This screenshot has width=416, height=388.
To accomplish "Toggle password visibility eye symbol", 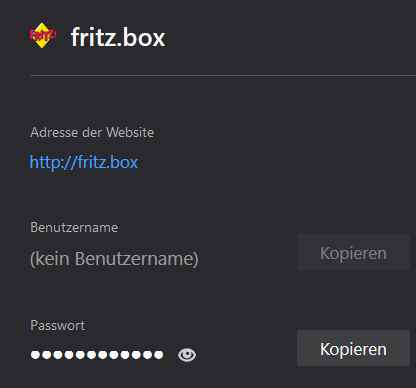I will tap(187, 355).
